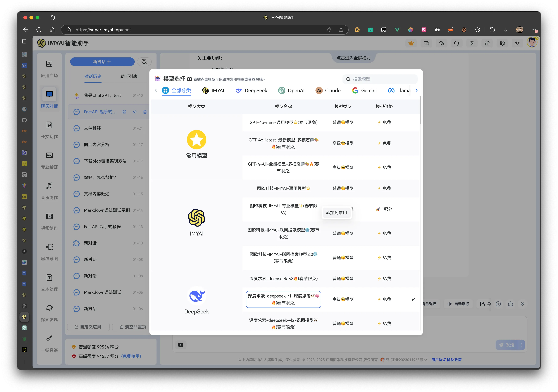Screen dimensions: 558x392
Task: Click the (免费使用) link
Action: pos(131,356)
